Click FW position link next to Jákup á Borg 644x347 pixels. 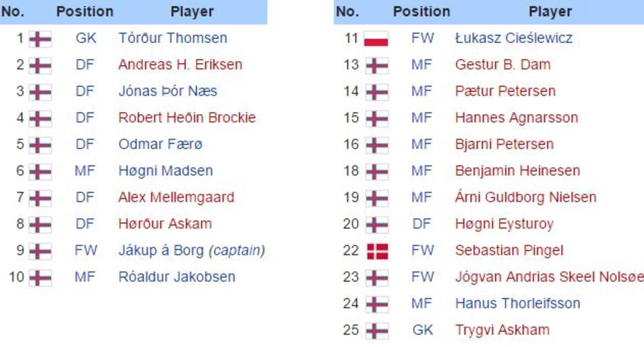point(86,250)
